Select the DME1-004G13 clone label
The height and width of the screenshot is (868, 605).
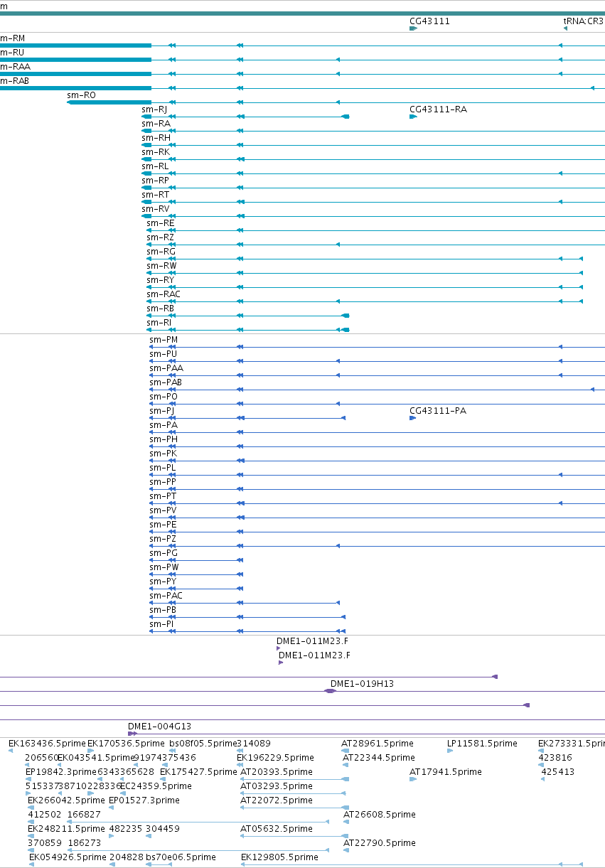pyautogui.click(x=160, y=727)
